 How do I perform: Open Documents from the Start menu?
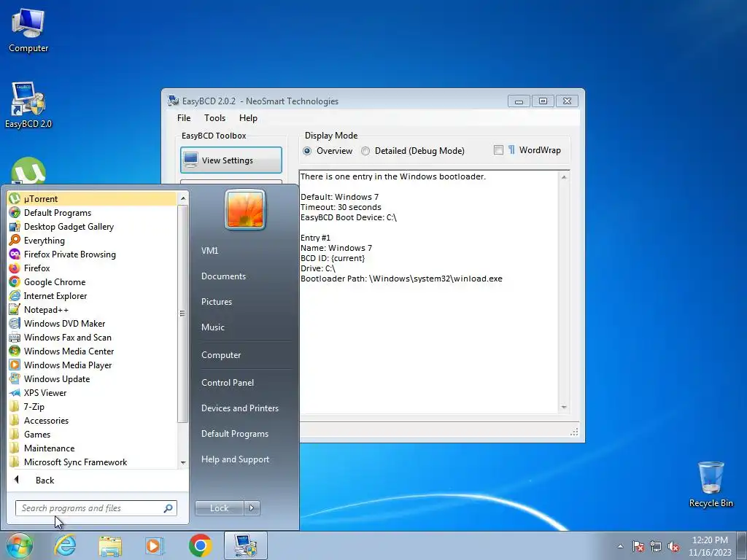pyautogui.click(x=223, y=276)
